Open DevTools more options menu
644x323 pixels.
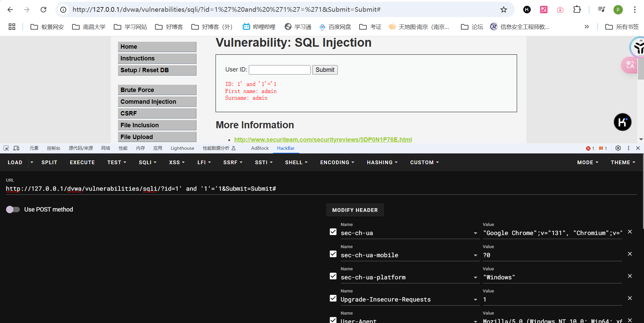[629, 148]
